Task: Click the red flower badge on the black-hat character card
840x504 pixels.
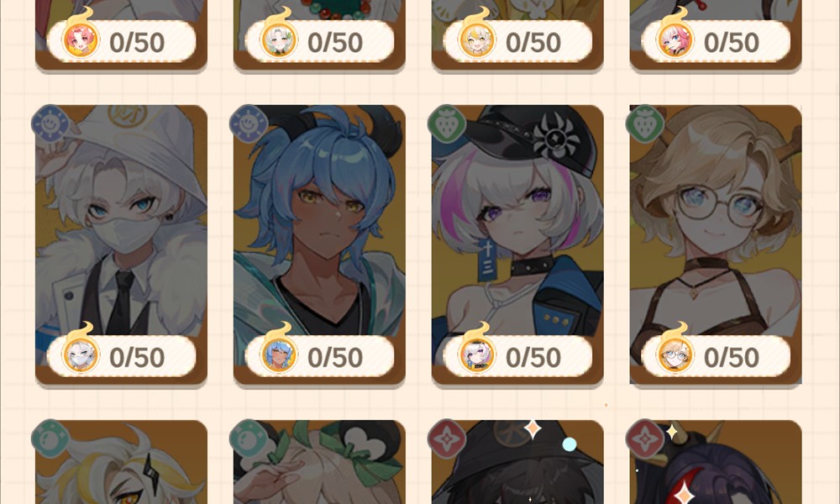Action: pyautogui.click(x=447, y=438)
